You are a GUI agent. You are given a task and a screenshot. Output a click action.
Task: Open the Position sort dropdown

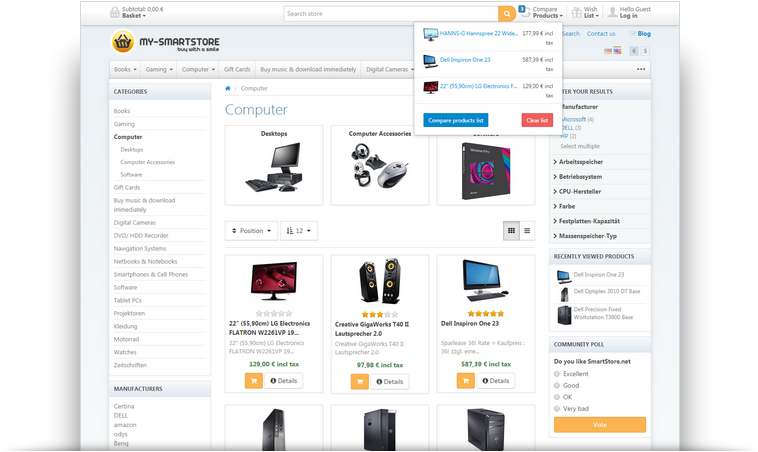click(x=251, y=231)
